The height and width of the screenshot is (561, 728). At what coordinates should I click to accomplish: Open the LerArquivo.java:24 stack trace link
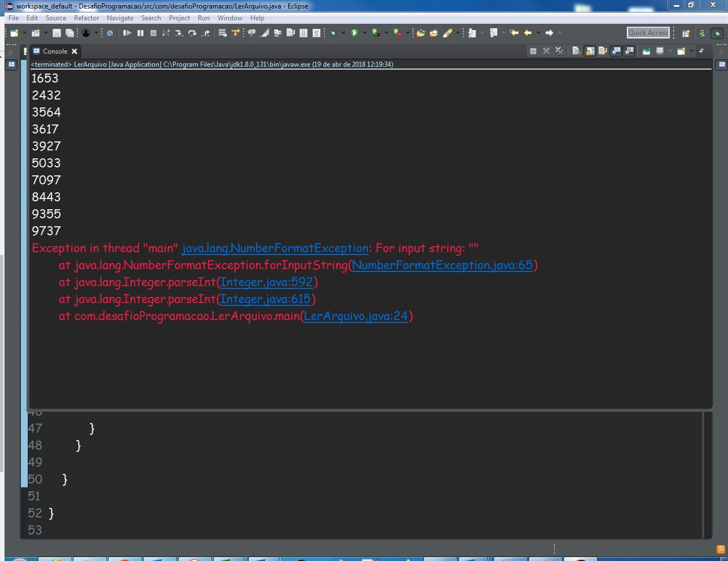coord(356,316)
